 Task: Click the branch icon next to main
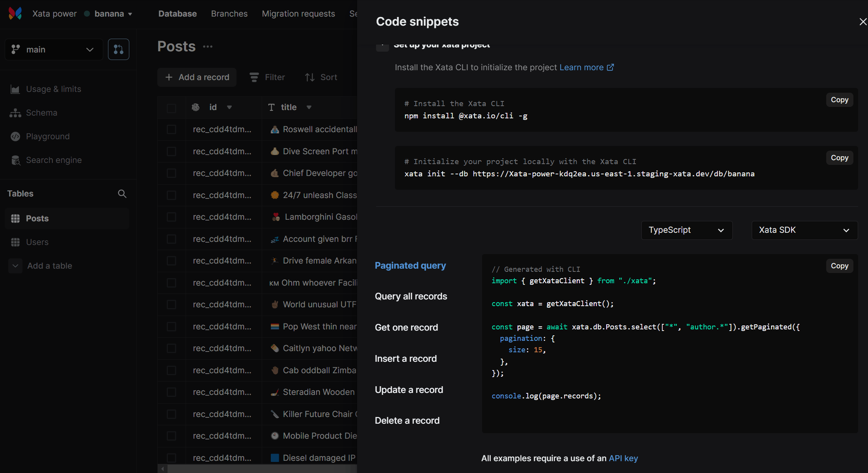pyautogui.click(x=15, y=49)
